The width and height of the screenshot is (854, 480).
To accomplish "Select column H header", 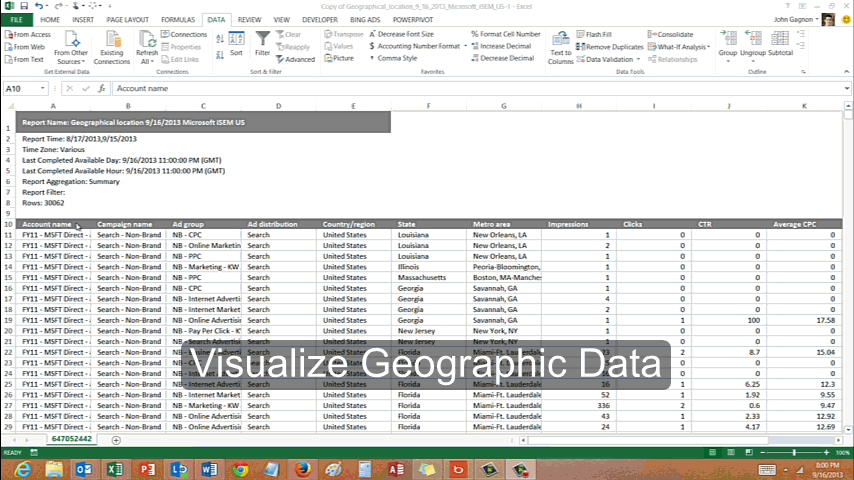I will coord(578,106).
